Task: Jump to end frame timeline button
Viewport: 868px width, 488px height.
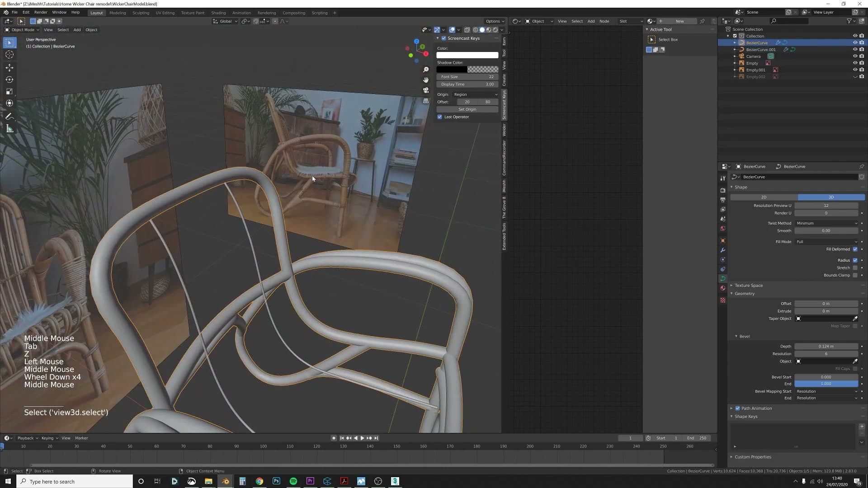Action: 376,438
